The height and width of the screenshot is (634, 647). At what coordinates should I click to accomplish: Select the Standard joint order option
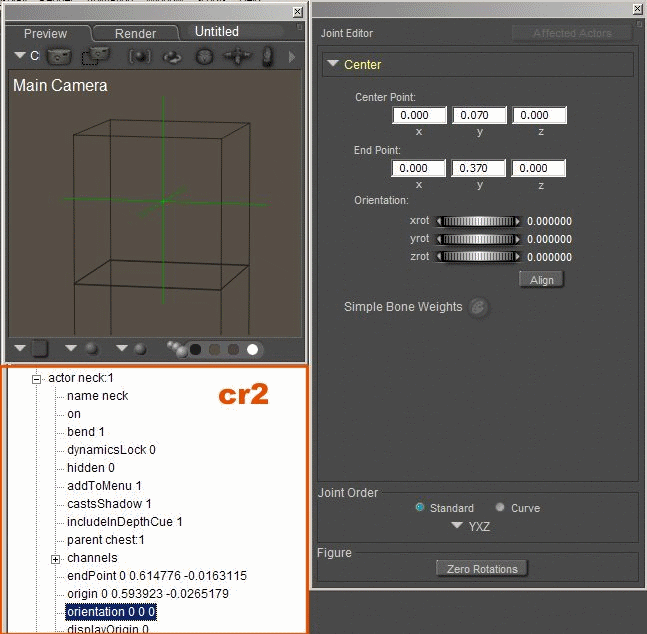421,508
